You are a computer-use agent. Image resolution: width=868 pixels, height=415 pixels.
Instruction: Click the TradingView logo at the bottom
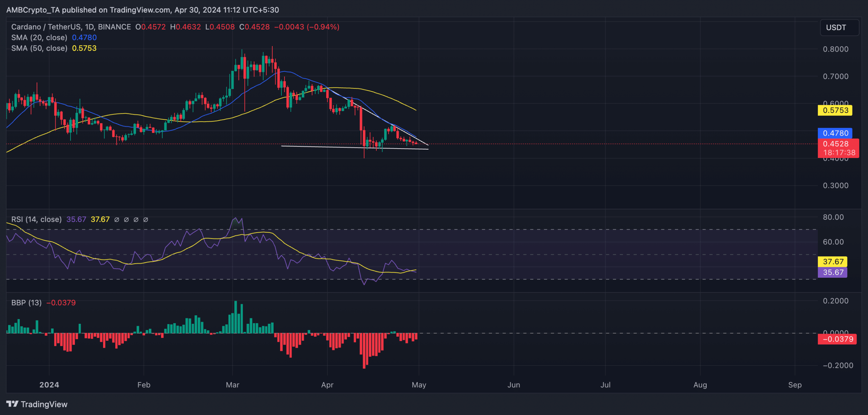pos(37,404)
